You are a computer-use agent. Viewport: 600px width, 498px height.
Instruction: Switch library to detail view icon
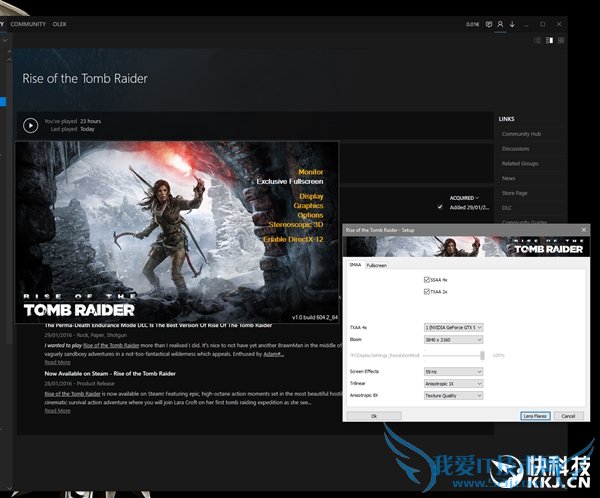pos(549,40)
